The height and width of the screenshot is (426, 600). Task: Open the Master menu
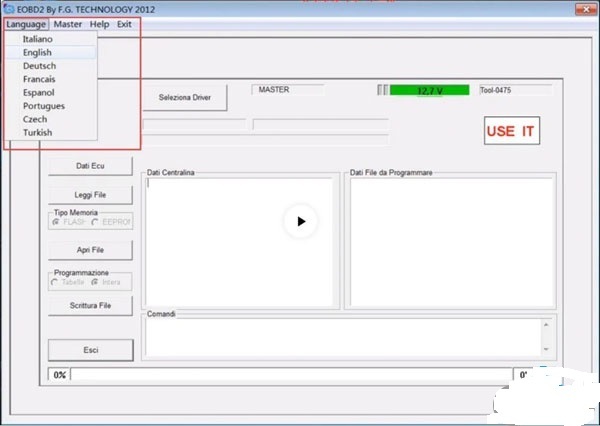68,23
